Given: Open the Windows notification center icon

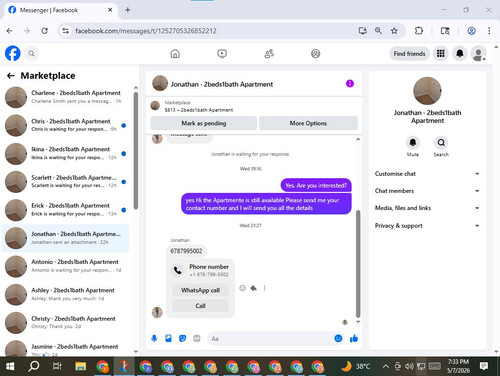Looking at the screenshot, I should pyautogui.click(x=484, y=366).
